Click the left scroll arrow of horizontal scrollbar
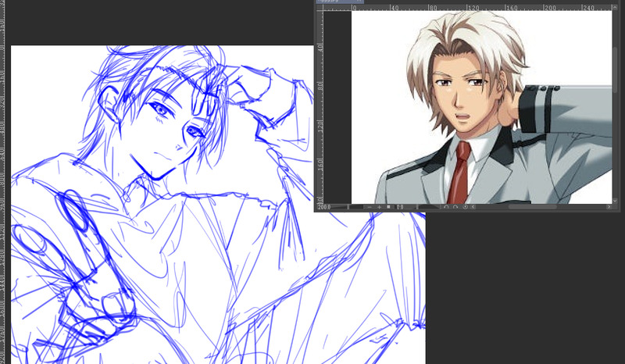Viewport: 625px width, 364px height. 473,207
